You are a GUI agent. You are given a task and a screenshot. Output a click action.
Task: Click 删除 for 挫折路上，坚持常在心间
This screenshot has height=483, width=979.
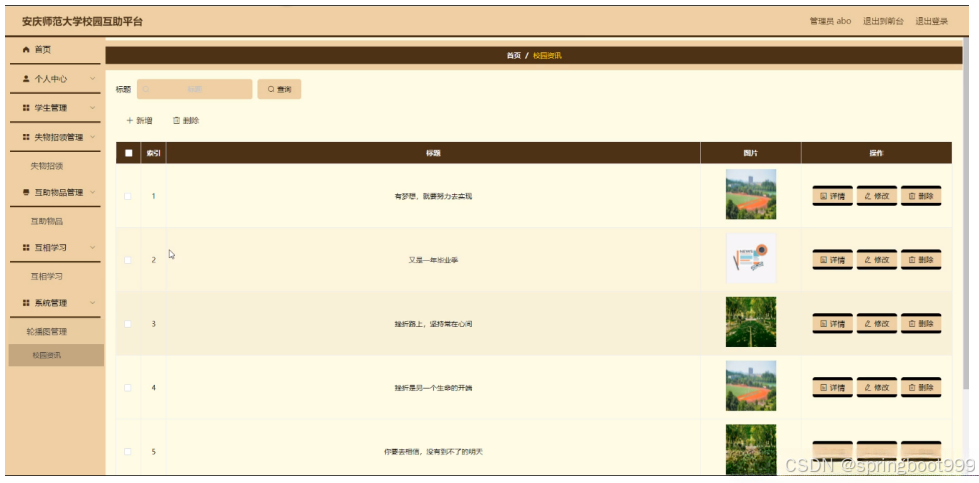click(x=921, y=323)
